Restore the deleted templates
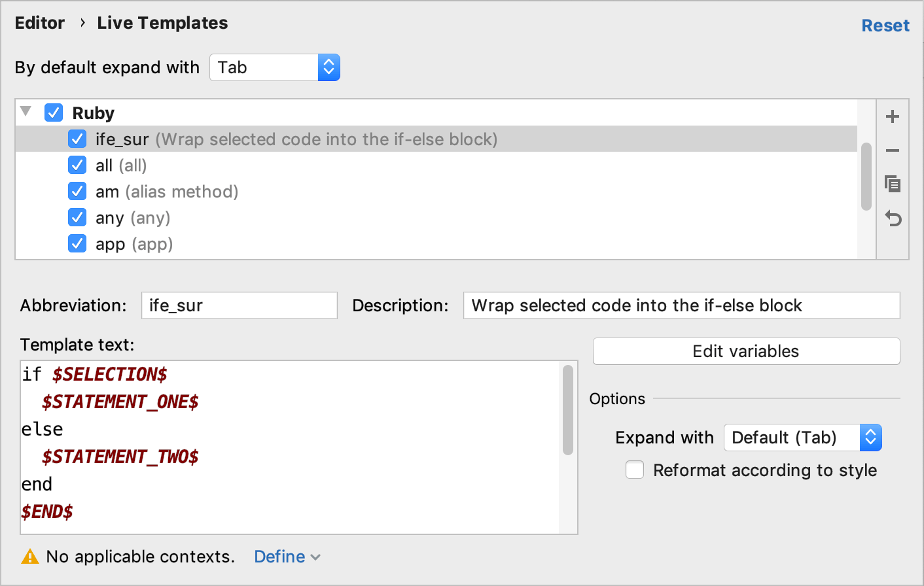 893,218
